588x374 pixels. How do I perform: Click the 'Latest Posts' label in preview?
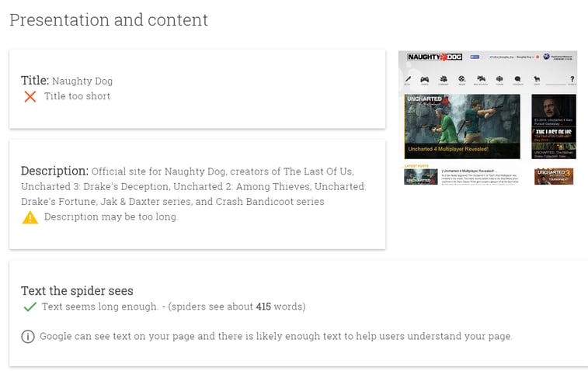[x=416, y=165]
